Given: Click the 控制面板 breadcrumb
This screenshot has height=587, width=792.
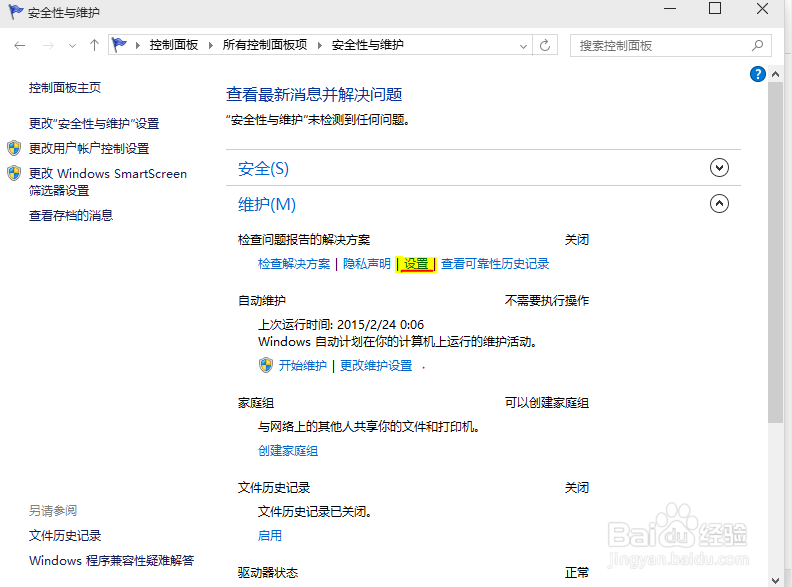Looking at the screenshot, I should point(174,45).
